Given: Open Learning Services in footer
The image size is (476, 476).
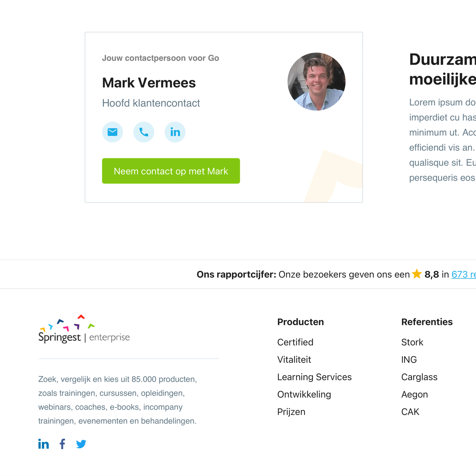Looking at the screenshot, I should [x=314, y=377].
